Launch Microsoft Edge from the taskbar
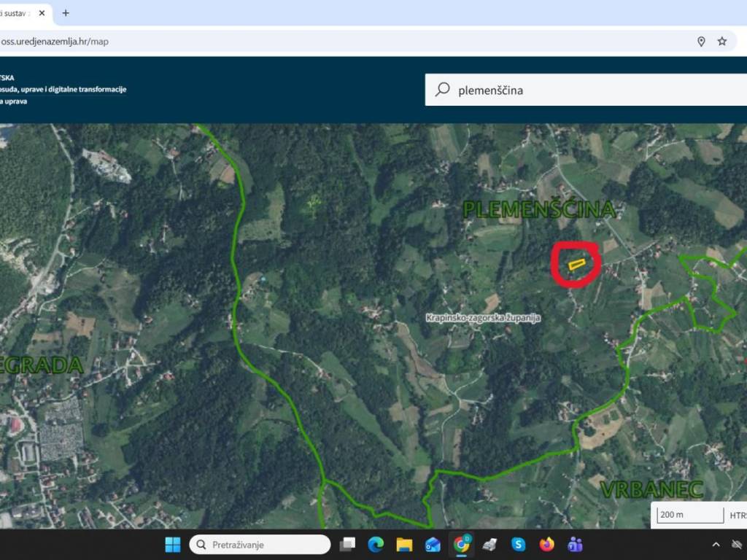This screenshot has height=560, width=747. tap(376, 545)
